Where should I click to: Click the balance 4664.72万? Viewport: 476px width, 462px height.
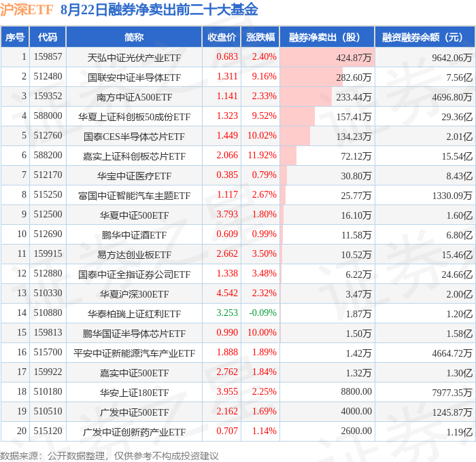tap(452, 353)
